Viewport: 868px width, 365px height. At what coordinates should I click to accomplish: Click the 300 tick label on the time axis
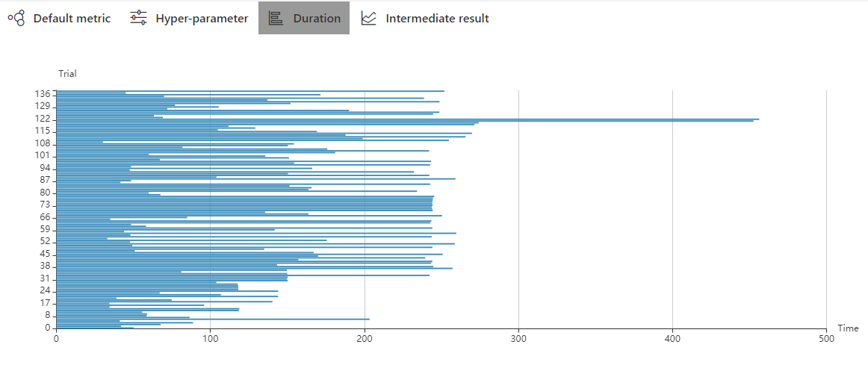coord(518,339)
